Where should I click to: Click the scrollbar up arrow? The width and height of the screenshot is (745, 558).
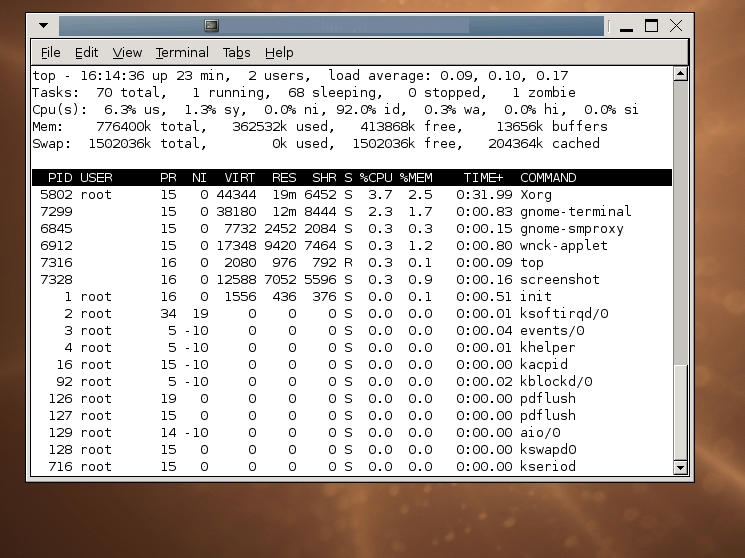(x=681, y=75)
